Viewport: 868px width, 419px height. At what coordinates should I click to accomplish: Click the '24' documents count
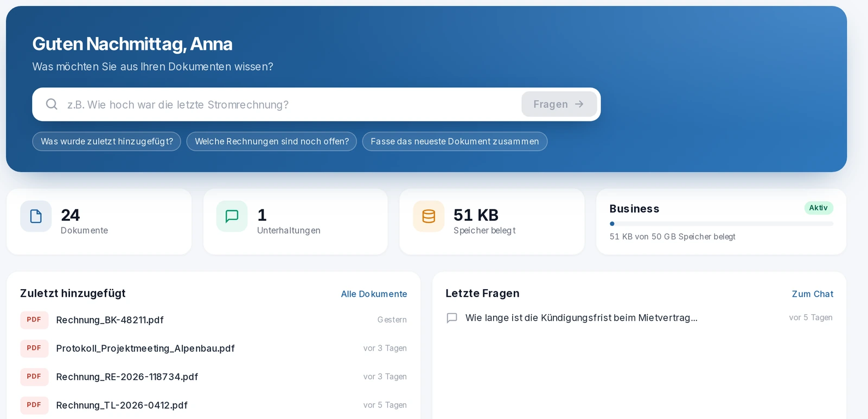[x=71, y=215]
